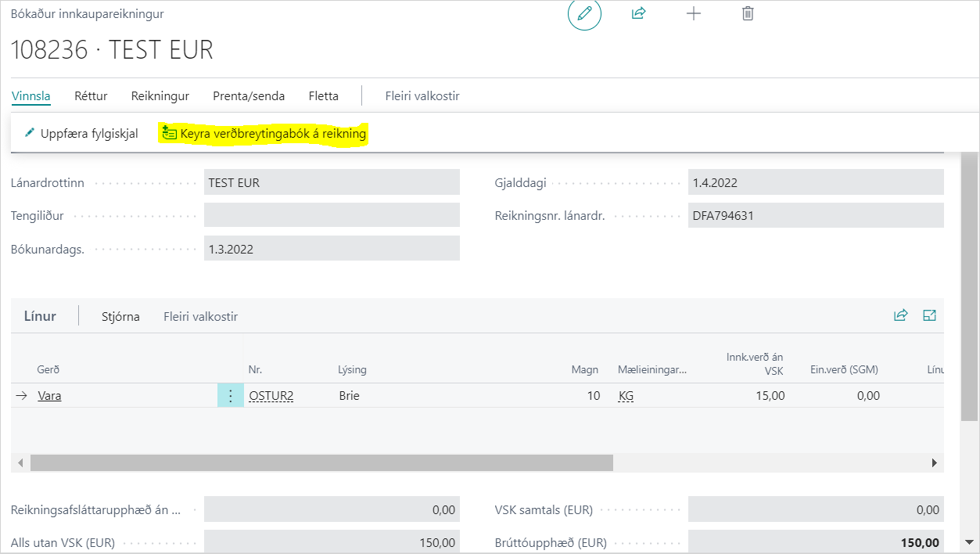This screenshot has width=980, height=554.
Task: Open the Stjórna menu in Línur
Action: coord(120,317)
